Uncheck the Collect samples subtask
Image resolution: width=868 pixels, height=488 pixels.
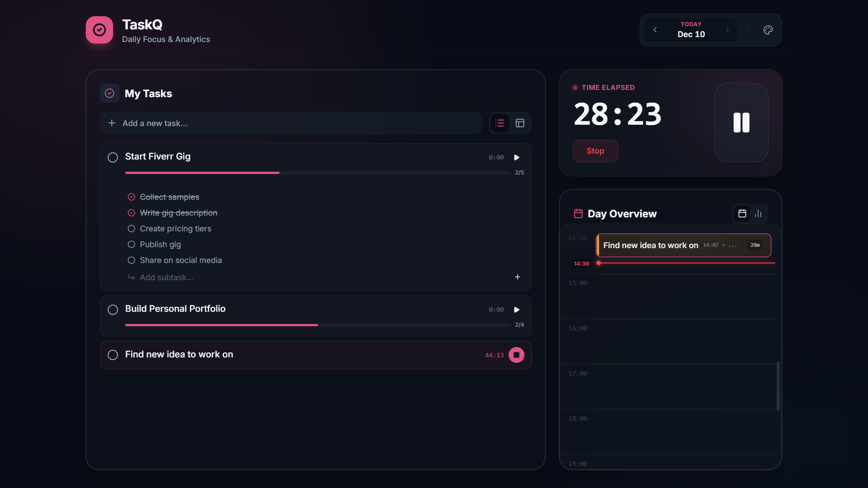[x=132, y=197]
